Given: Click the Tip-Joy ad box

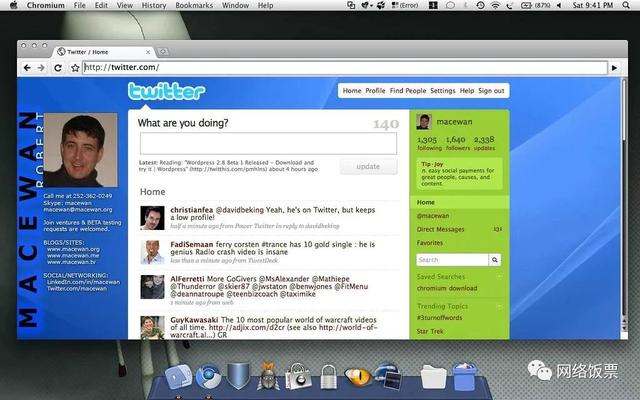Looking at the screenshot, I should [459, 174].
